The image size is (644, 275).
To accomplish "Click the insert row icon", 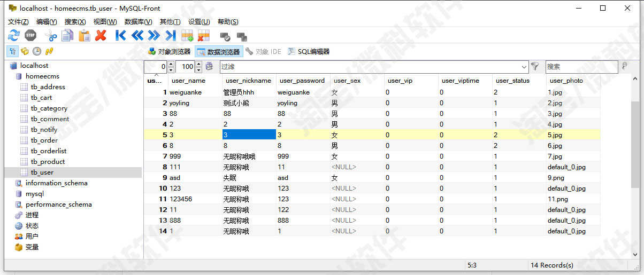I will pyautogui.click(x=187, y=36).
